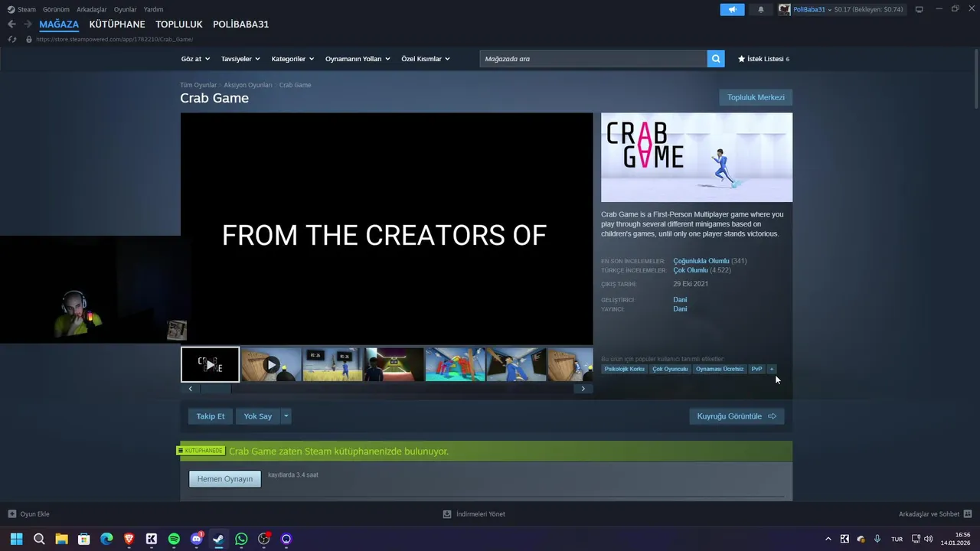Click the Psikolojik Korku tag
980x551 pixels.
[x=625, y=369]
